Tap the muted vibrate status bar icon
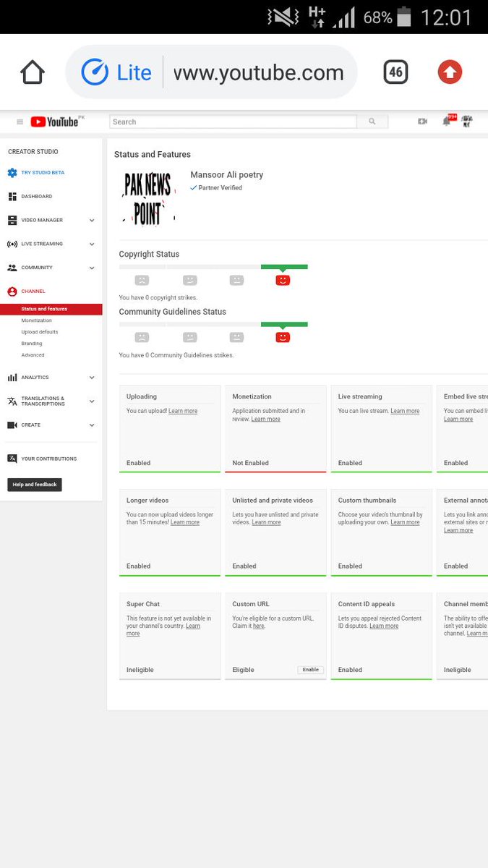488x868 pixels. click(282, 17)
